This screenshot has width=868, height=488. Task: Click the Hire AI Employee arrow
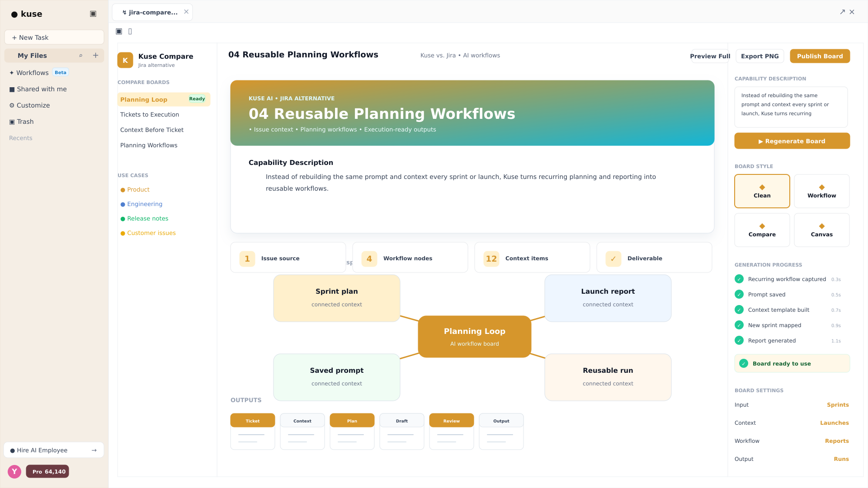(x=94, y=450)
